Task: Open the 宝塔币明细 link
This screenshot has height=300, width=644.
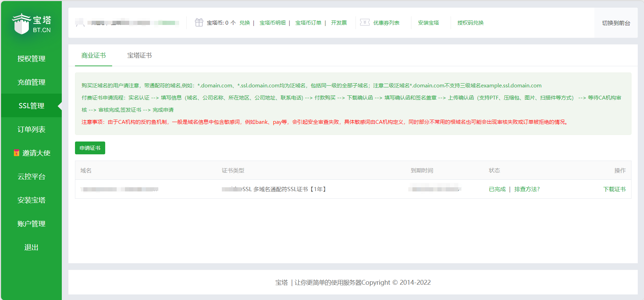Action: (273, 23)
